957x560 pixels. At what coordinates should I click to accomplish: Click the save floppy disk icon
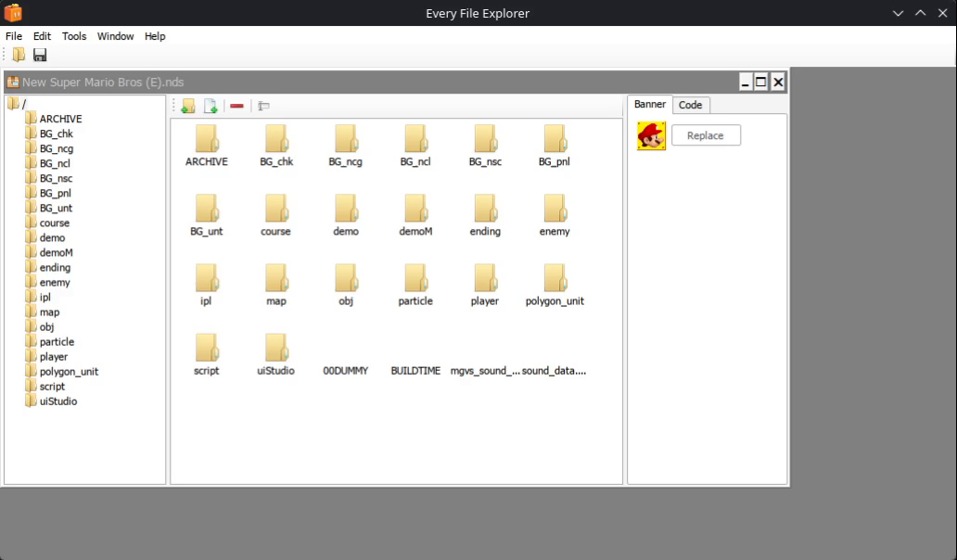(x=40, y=55)
